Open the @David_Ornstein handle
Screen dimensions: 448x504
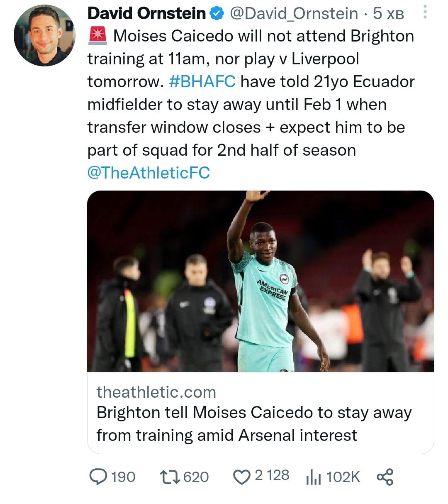pyautogui.click(x=293, y=14)
